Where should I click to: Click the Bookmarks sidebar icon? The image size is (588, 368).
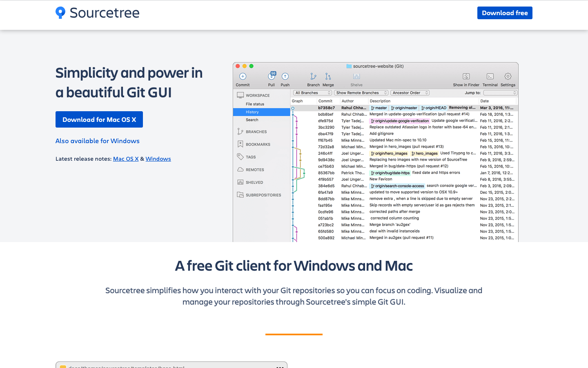[240, 144]
